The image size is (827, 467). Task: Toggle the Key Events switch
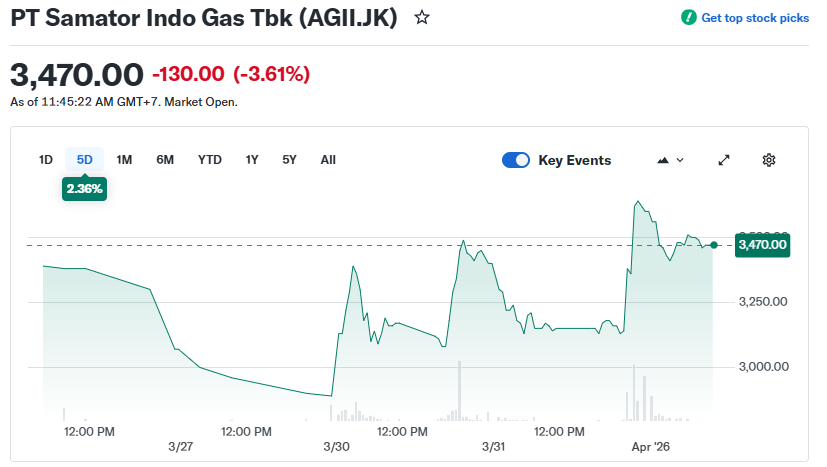pos(516,160)
